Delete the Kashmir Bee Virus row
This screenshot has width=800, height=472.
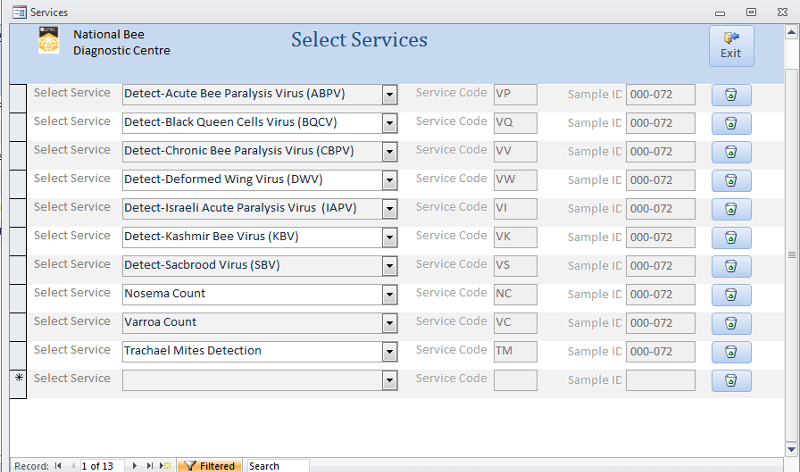731,238
